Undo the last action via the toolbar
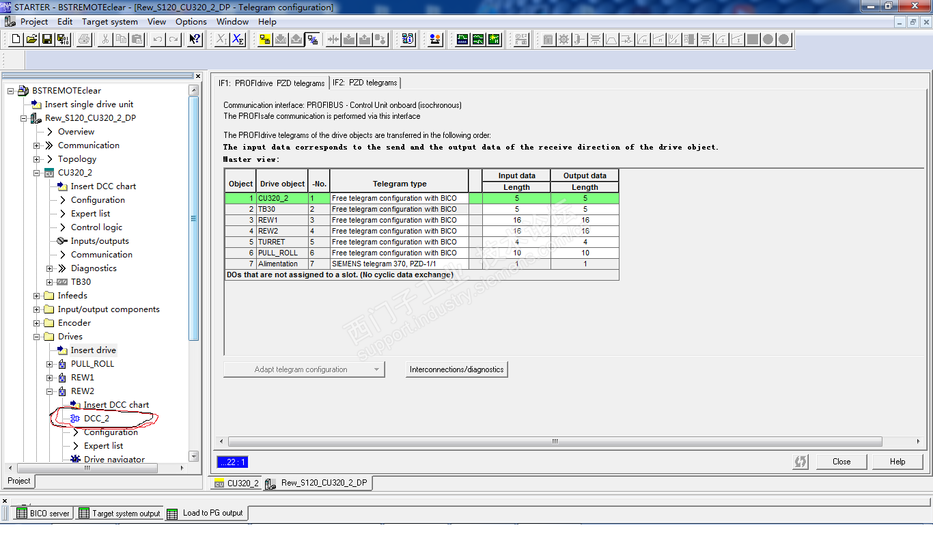The image size is (933, 560). pyautogui.click(x=158, y=40)
